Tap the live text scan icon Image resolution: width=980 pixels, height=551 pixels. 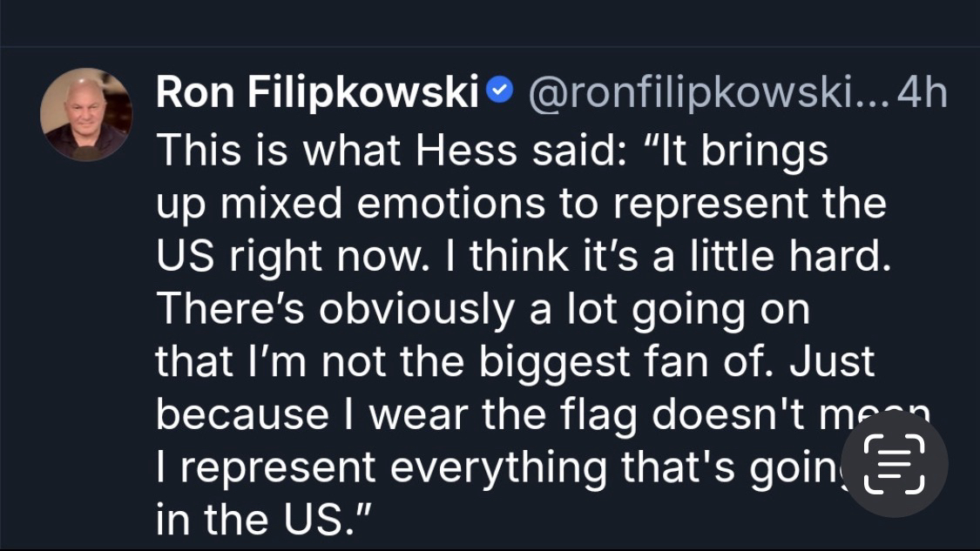893,463
